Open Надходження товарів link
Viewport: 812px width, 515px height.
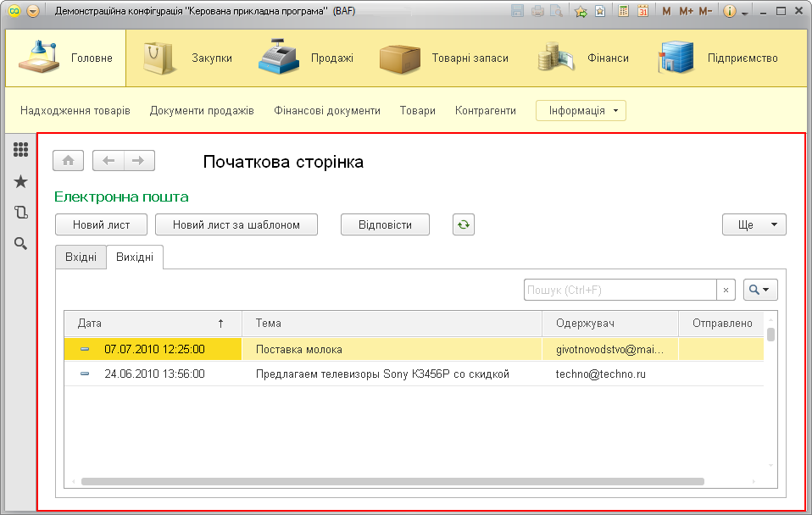pyautogui.click(x=75, y=111)
